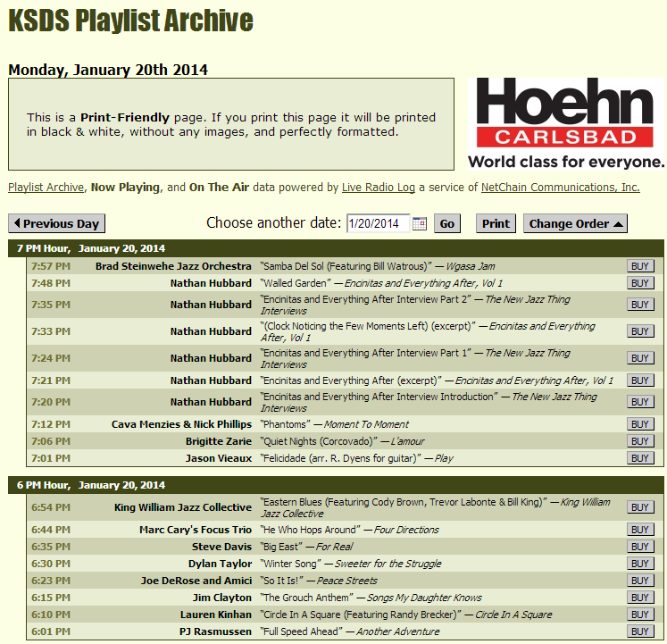Click artist name Steve Davis

tap(221, 547)
